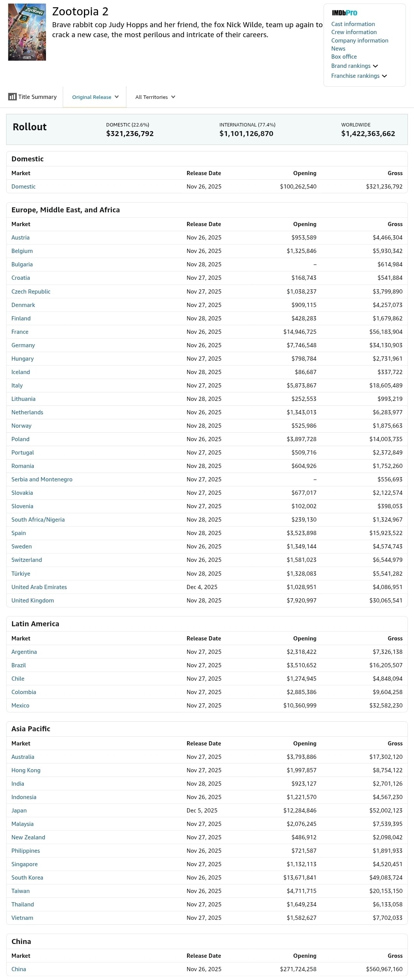Open the United Kingdom market row link
Image resolution: width=414 pixels, height=980 pixels.
pos(33,601)
